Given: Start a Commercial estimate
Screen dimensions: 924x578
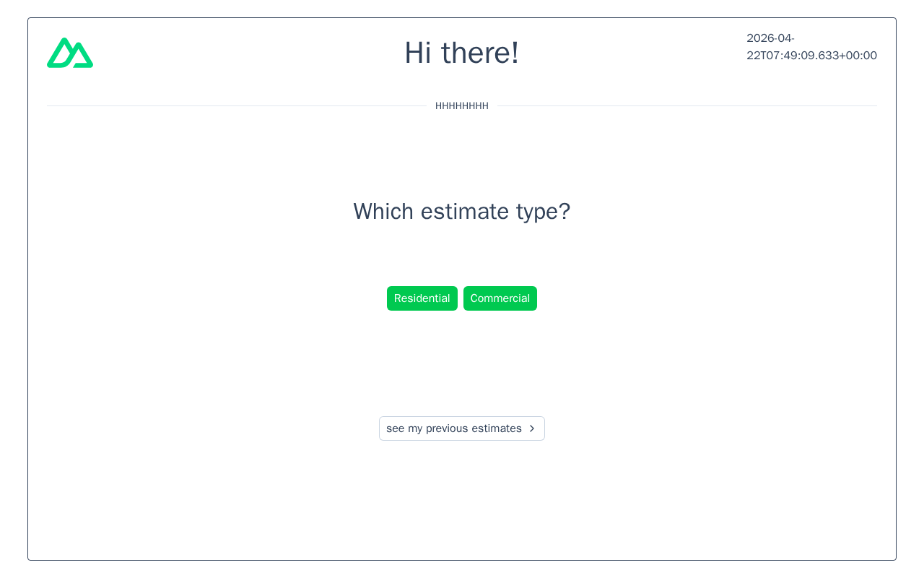Looking at the screenshot, I should pyautogui.click(x=500, y=298).
